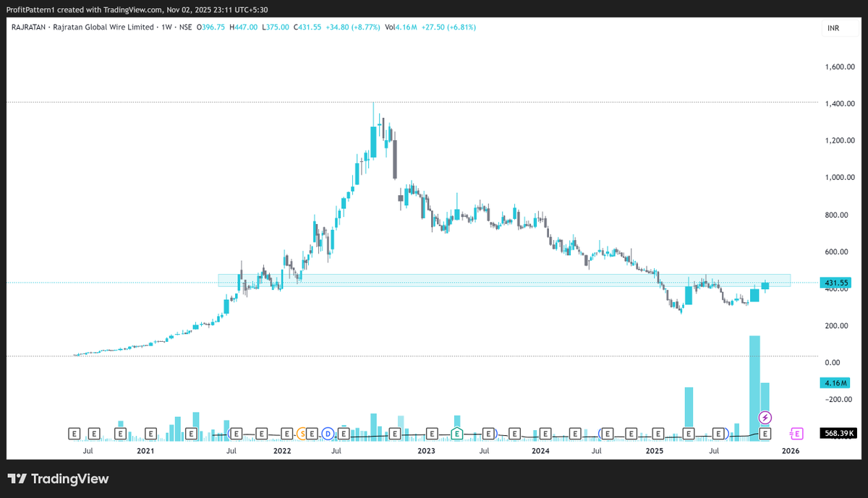Select the 2025 year label on time axis

[654, 450]
